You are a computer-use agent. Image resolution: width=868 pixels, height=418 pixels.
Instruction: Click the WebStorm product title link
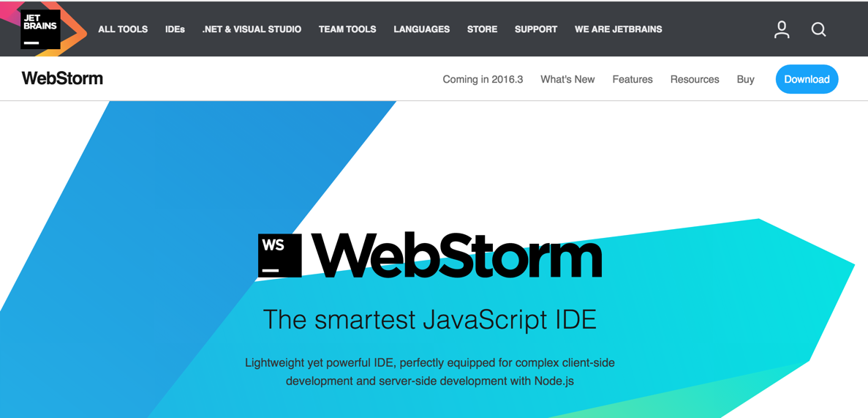tap(63, 78)
